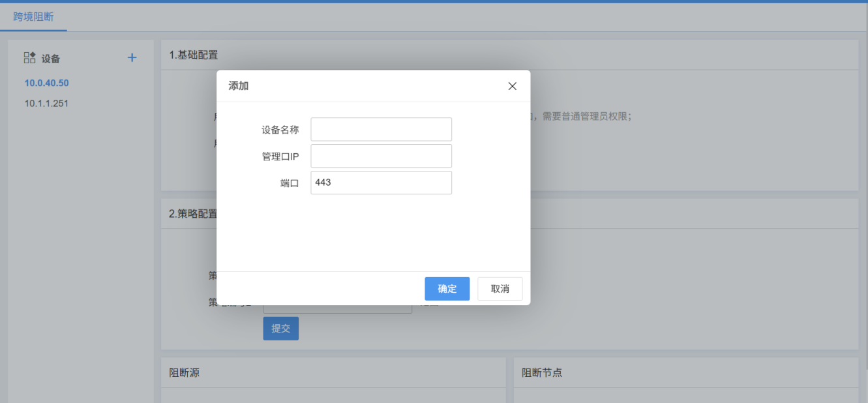868x403 pixels.
Task: Click the 阻断源 panel header
Action: tap(185, 373)
